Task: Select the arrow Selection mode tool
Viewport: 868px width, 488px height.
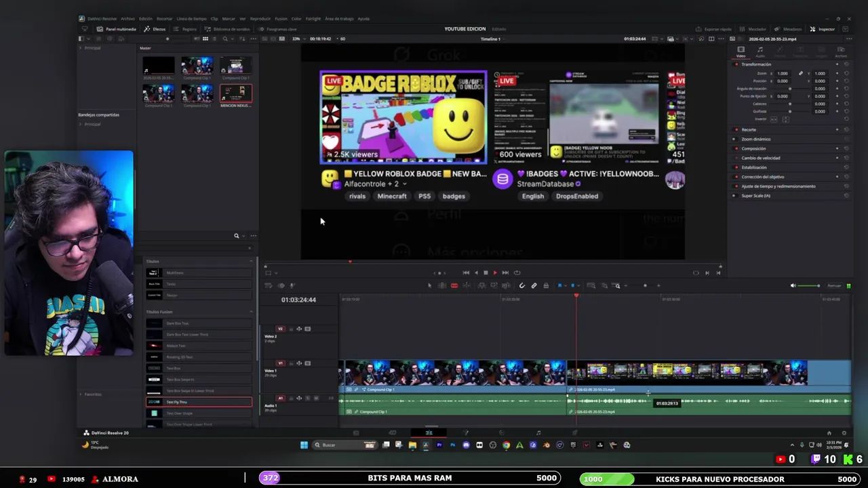Action: tap(429, 285)
